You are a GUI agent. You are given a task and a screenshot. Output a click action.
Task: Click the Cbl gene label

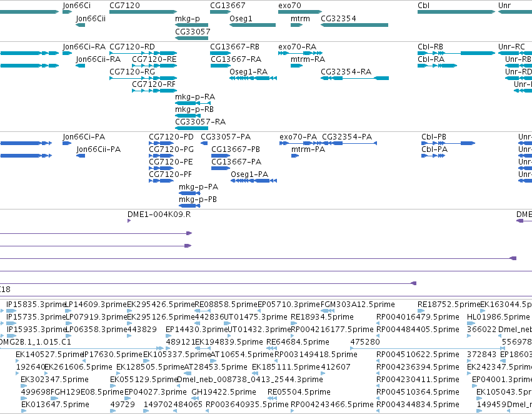(423, 6)
